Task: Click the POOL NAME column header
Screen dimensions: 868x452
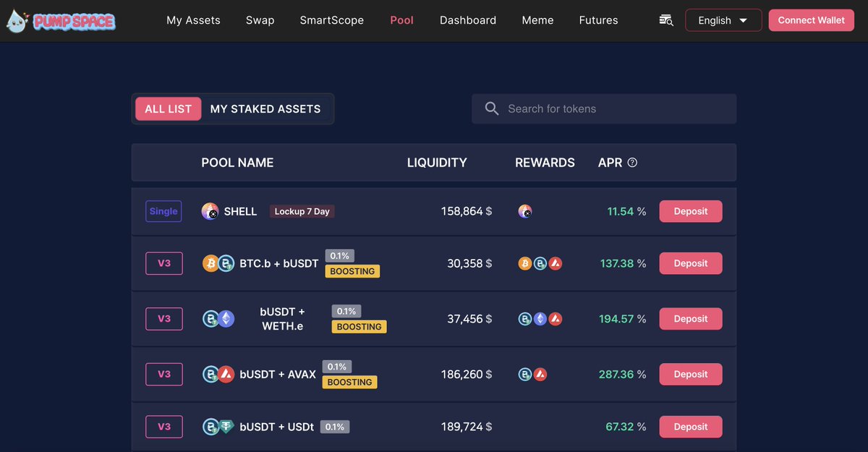Action: (237, 163)
